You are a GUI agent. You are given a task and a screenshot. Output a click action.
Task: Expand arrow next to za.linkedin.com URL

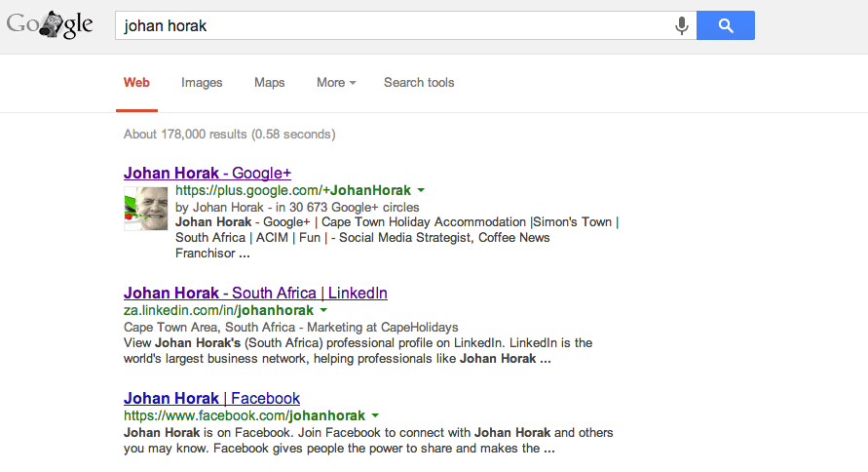point(323,310)
